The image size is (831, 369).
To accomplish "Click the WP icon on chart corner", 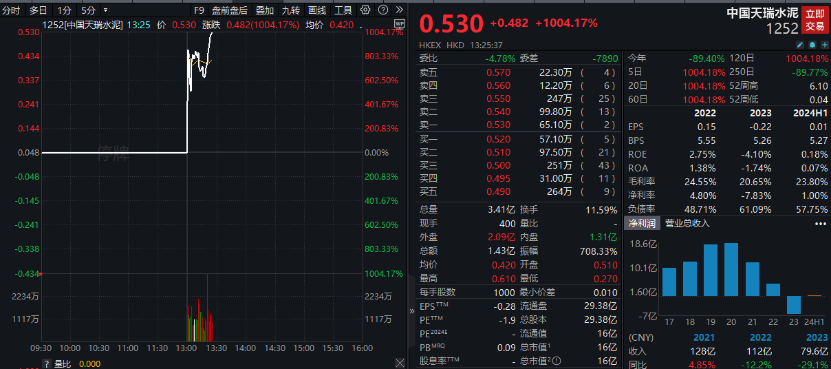I will pyautogui.click(x=399, y=23).
